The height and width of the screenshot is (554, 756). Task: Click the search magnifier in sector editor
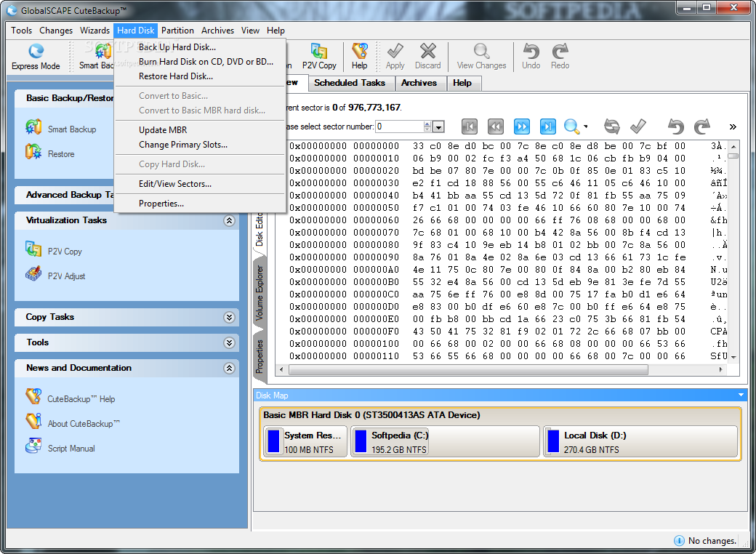click(x=571, y=127)
